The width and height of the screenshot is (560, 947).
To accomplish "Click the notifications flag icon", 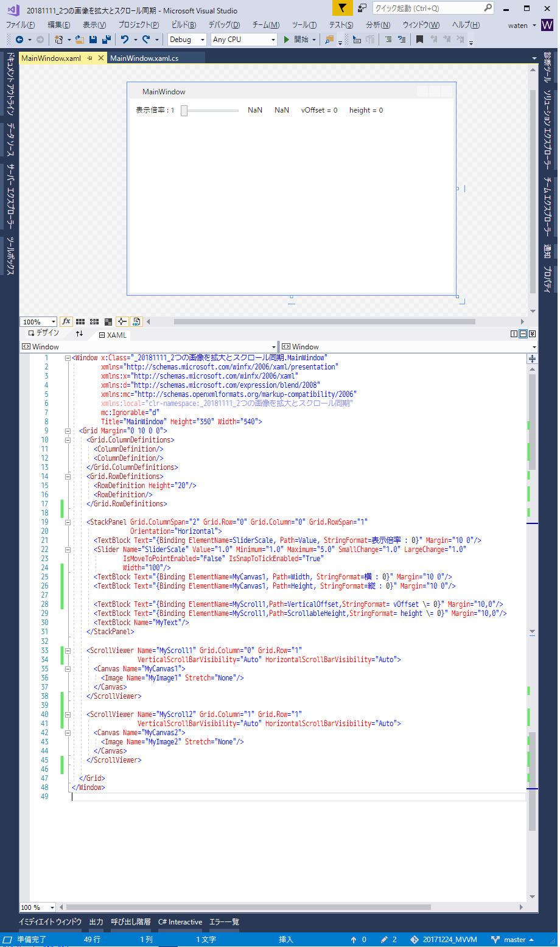I will [x=343, y=8].
